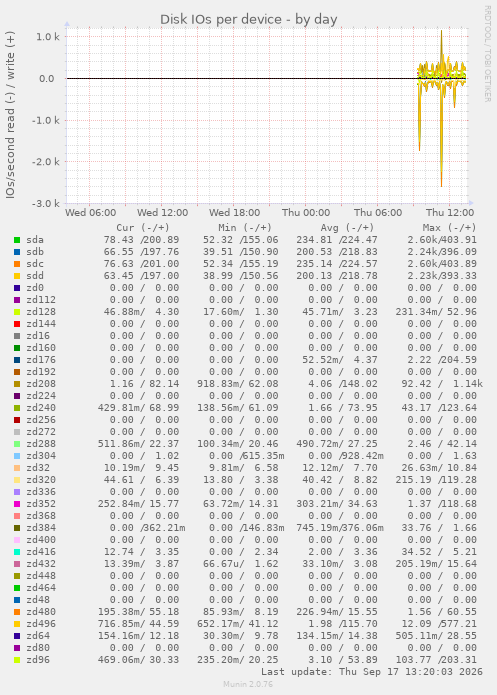Click the zd304 light blue legend square

17,456
